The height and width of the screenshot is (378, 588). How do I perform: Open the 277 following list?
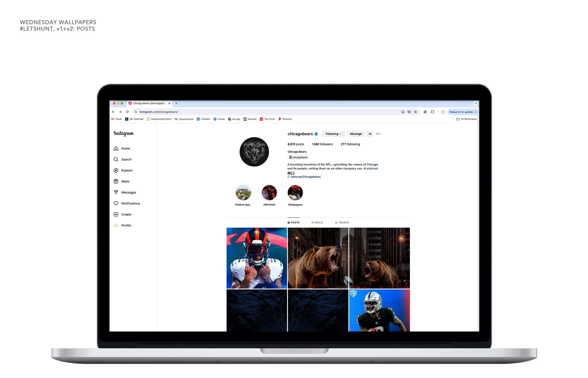(350, 144)
